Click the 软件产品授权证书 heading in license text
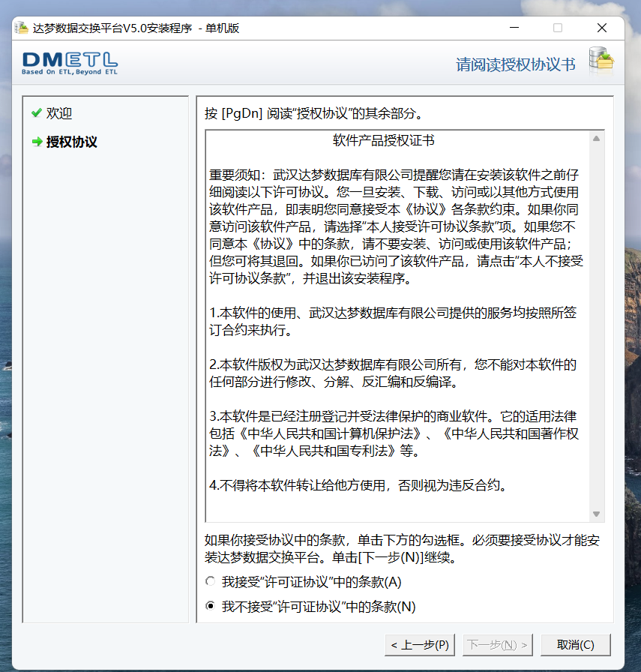The image size is (641, 672). pyautogui.click(x=384, y=140)
